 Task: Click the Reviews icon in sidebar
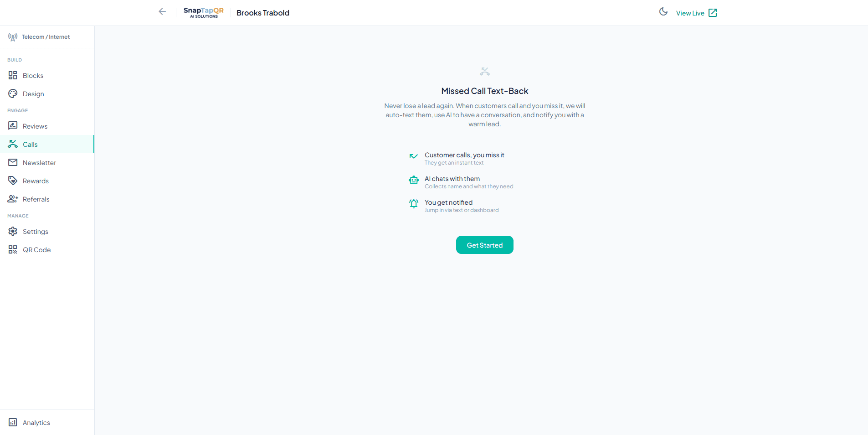pos(13,126)
